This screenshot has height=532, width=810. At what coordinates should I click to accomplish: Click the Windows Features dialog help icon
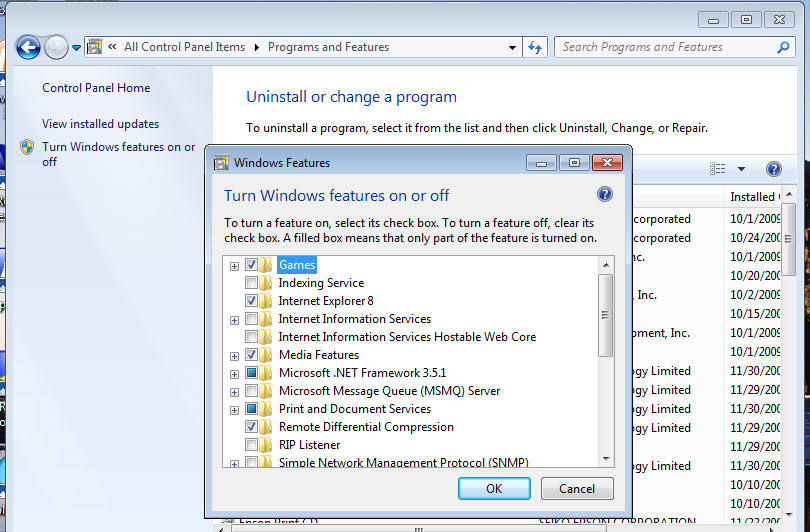[604, 194]
